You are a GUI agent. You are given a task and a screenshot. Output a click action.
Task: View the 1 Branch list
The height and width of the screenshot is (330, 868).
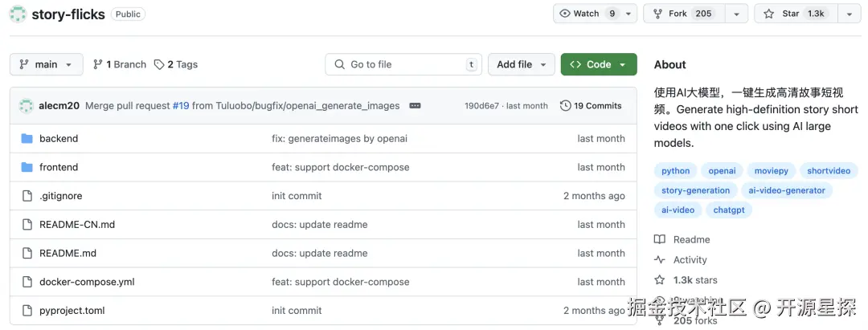click(x=120, y=64)
